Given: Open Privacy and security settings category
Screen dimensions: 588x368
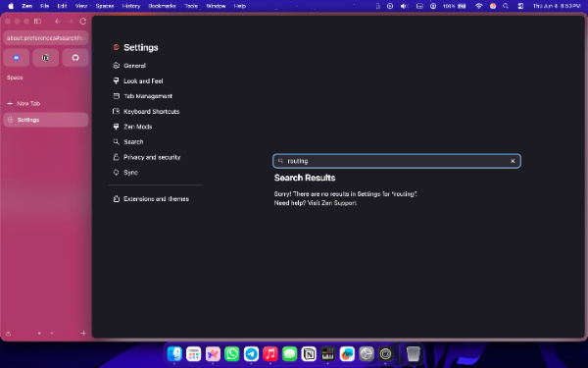Looking at the screenshot, I should pos(147,157).
